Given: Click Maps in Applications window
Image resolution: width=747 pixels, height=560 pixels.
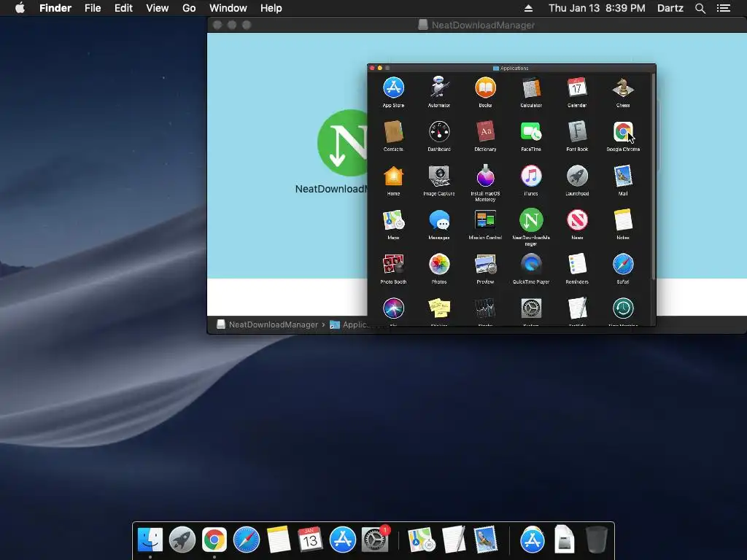Looking at the screenshot, I should [x=393, y=220].
